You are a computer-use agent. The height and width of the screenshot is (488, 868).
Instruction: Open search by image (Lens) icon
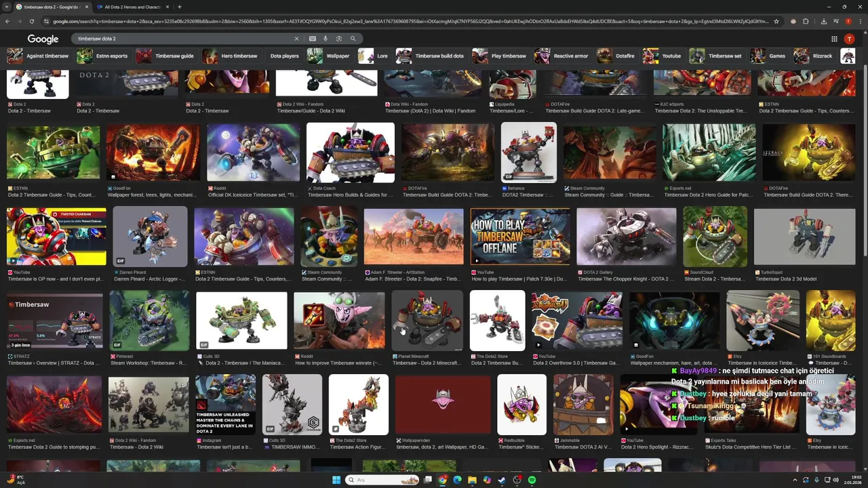tap(339, 39)
